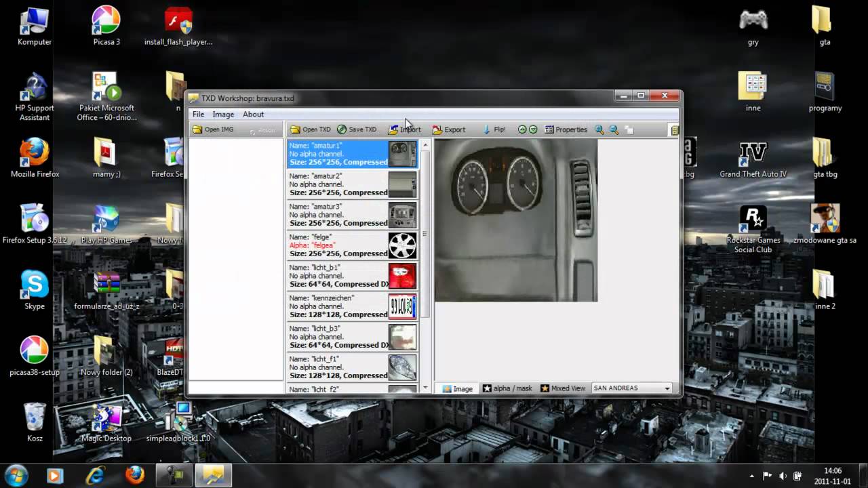
Task: Select the "Nowy folder (2)" desktop folder
Action: (106, 357)
